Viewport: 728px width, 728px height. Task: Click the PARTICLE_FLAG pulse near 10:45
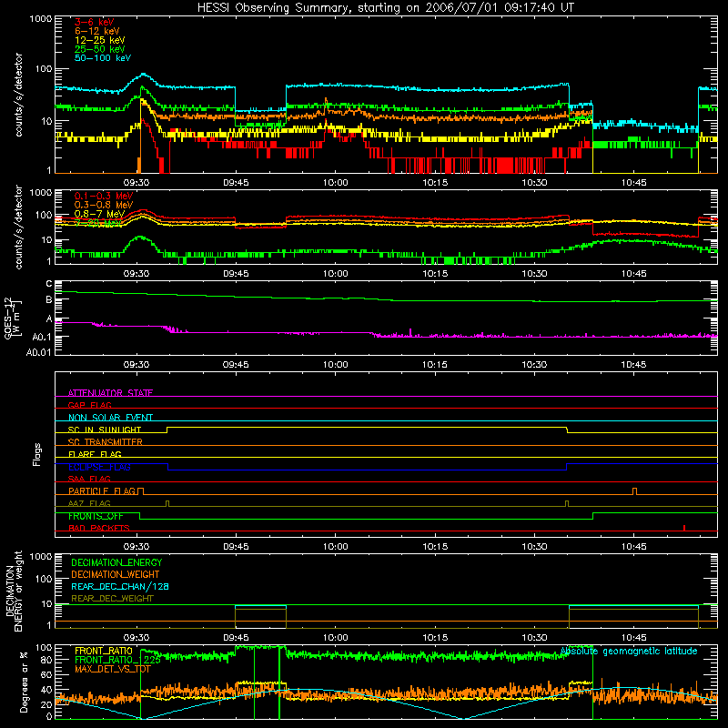coord(634,491)
